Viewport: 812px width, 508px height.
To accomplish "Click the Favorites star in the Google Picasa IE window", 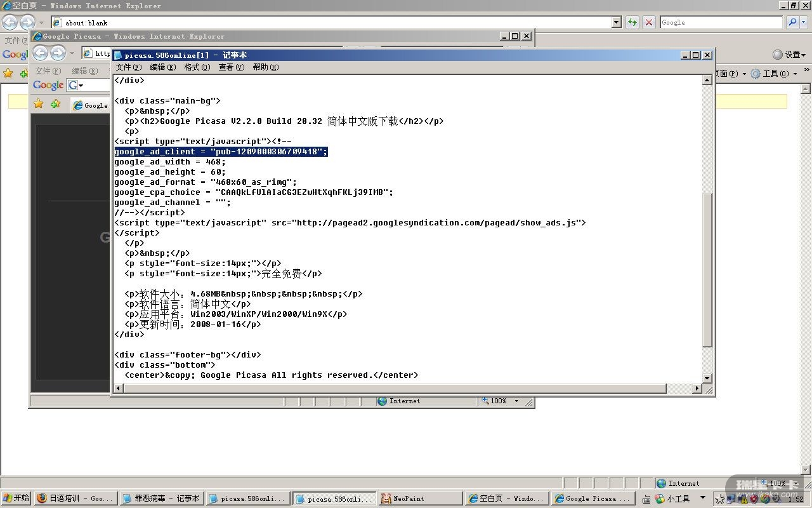I will point(39,104).
